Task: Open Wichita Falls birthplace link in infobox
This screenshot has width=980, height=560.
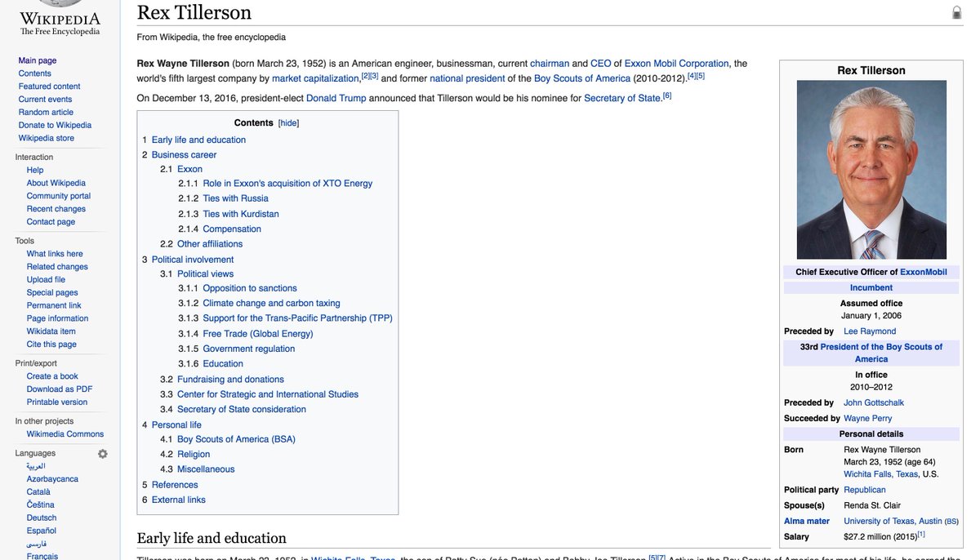Action: [x=867, y=474]
